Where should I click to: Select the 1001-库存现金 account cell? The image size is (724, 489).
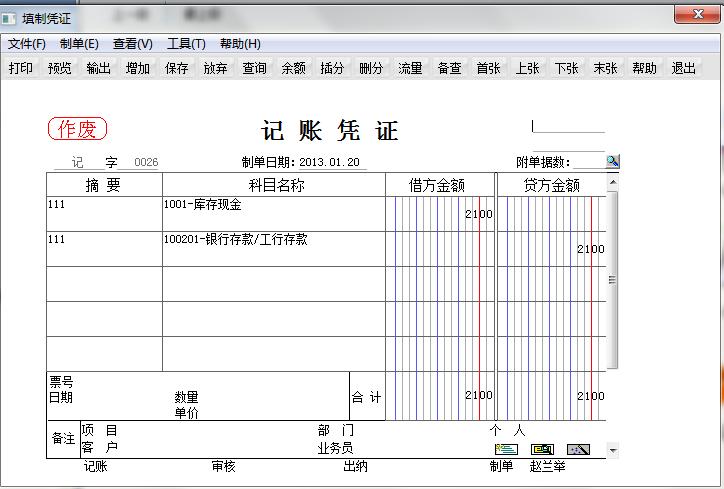(274, 214)
